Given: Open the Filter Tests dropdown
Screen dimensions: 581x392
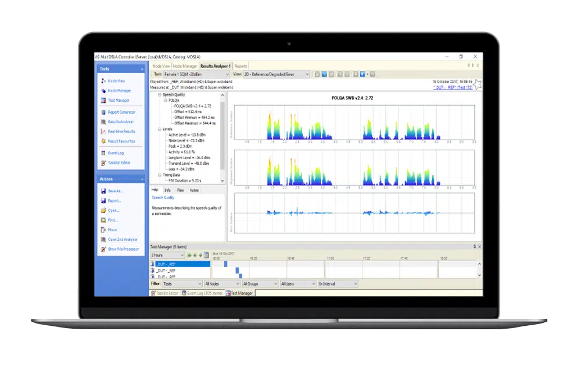Looking at the screenshot, I should point(182,284).
